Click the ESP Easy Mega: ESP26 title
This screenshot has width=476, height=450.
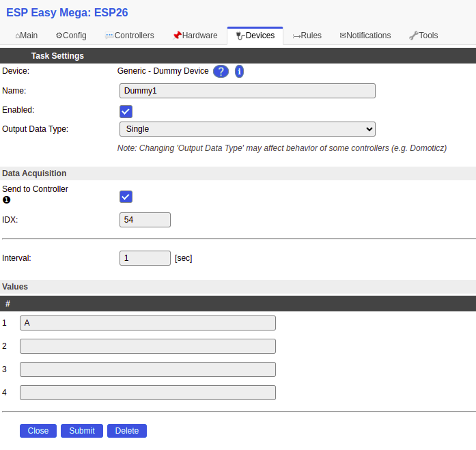click(x=67, y=12)
